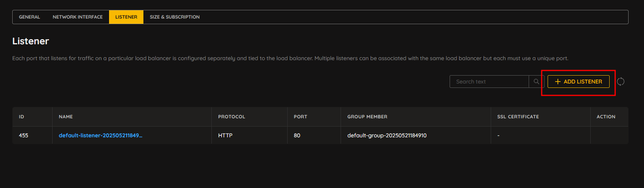Click the NAME column header
Viewport: 644px width, 188px height.
coord(66,117)
